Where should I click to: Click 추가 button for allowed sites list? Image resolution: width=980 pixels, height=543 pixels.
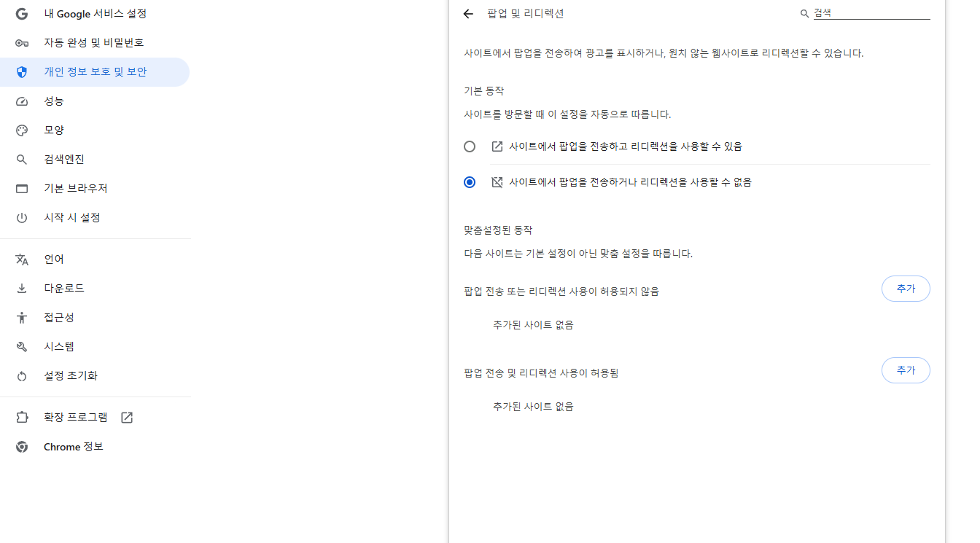point(906,370)
